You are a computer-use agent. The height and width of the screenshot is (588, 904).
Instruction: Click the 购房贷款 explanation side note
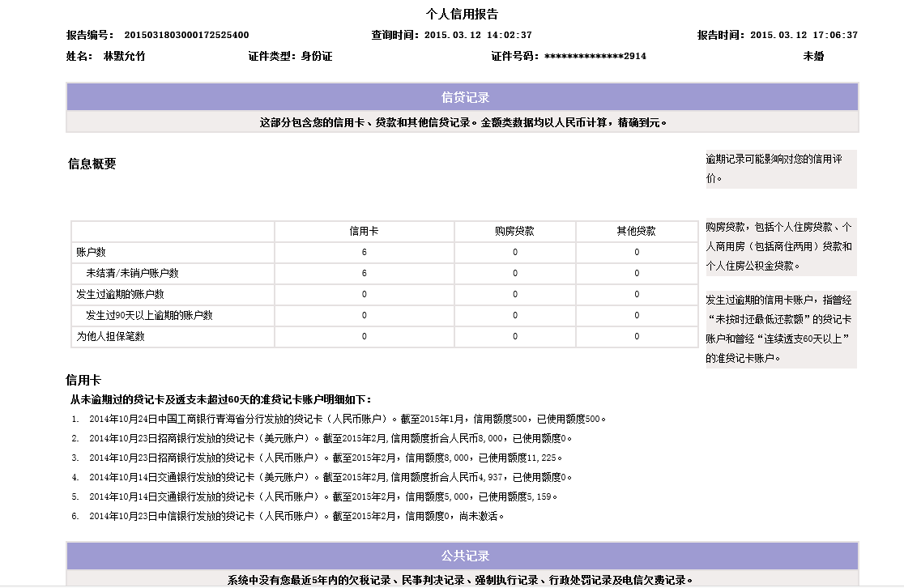[781, 247]
